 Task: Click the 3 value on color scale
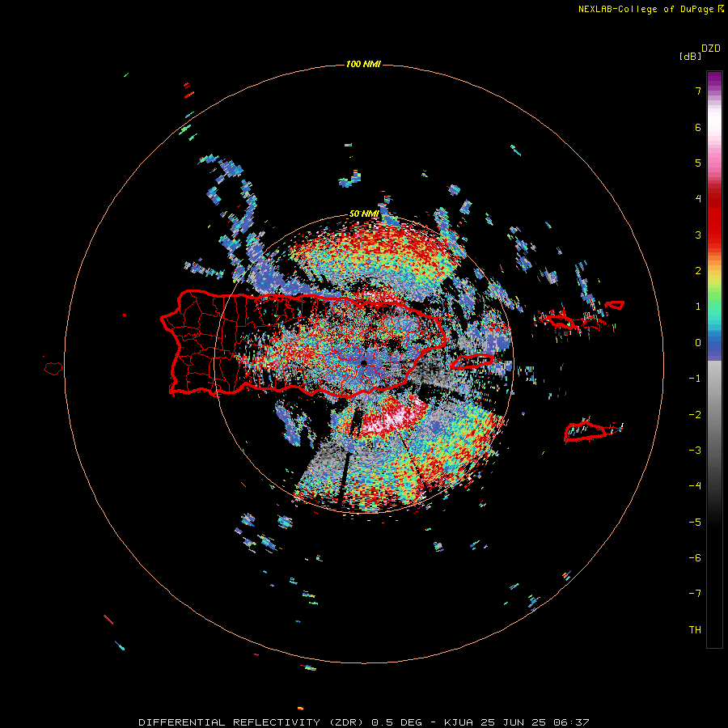698,235
